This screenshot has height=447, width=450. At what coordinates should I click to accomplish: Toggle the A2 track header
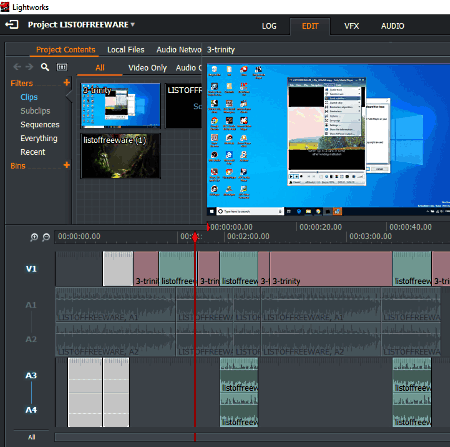[31, 339]
